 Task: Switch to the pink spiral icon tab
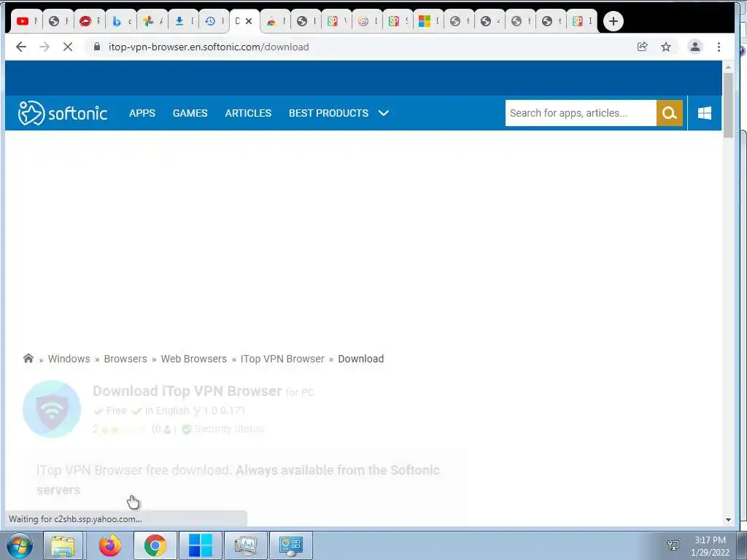coord(368,21)
